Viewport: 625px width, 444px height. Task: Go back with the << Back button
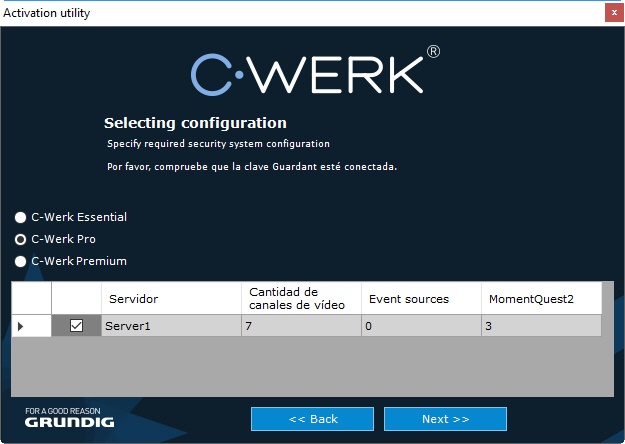click(313, 418)
